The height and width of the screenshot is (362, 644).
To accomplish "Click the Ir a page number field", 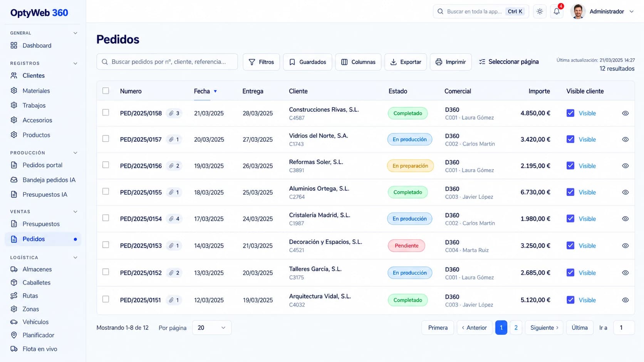I will [x=624, y=328].
